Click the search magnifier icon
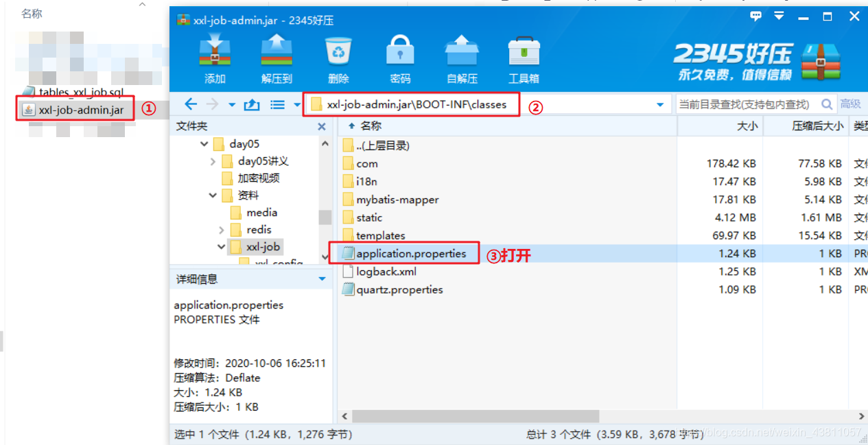The height and width of the screenshot is (445, 868). [x=828, y=104]
